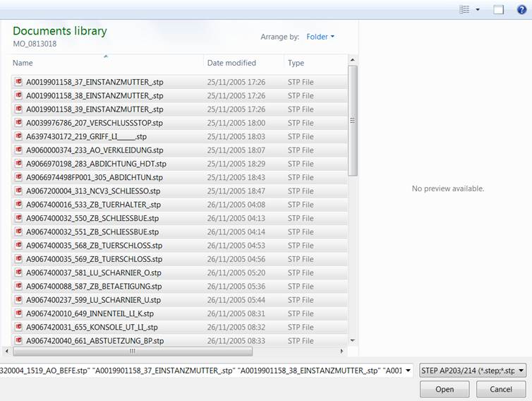
Task: Open the file name history dropdown arrow
Action: pos(408,371)
